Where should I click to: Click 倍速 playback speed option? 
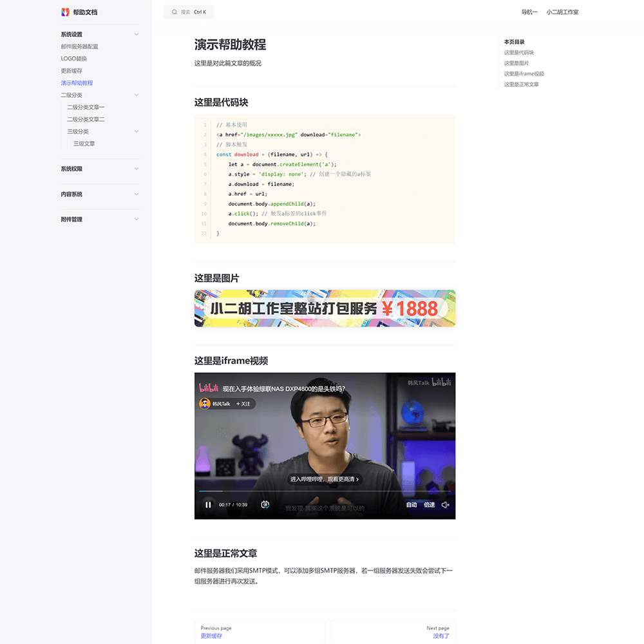(429, 505)
